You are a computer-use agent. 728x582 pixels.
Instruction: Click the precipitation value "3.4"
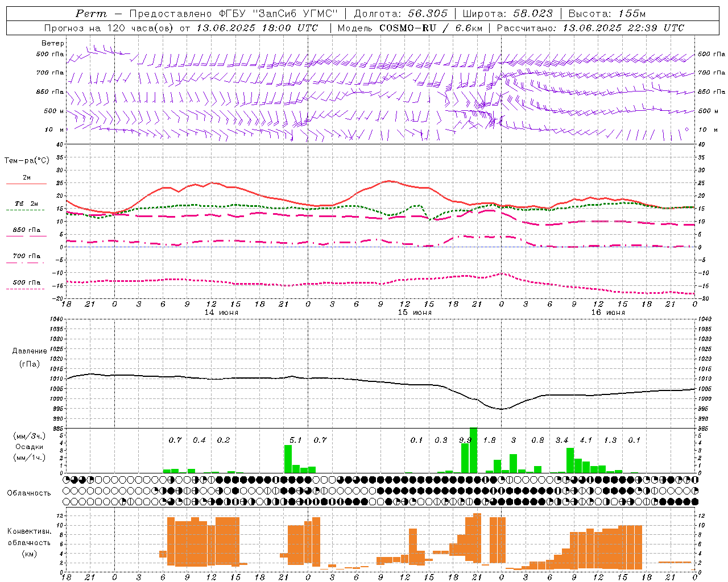tap(562, 440)
